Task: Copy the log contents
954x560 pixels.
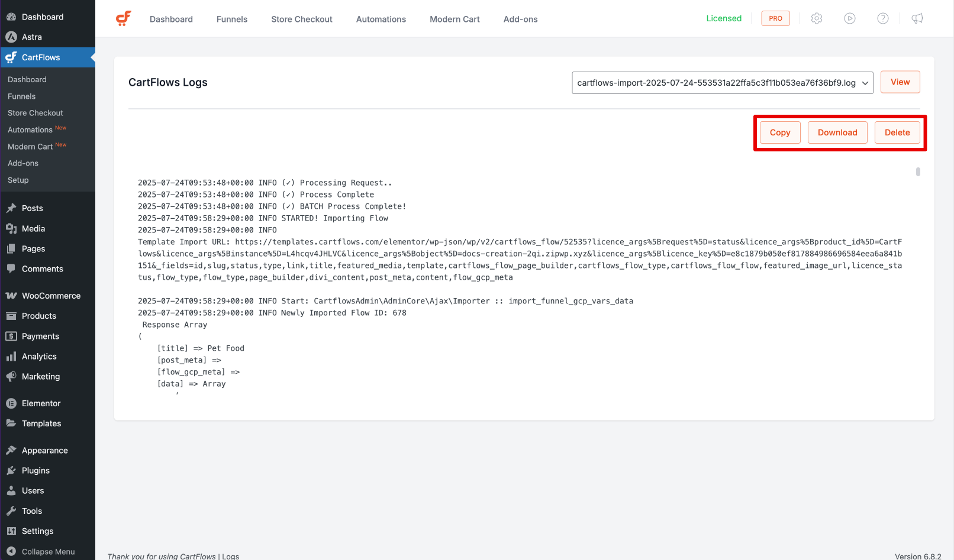Action: pyautogui.click(x=780, y=132)
